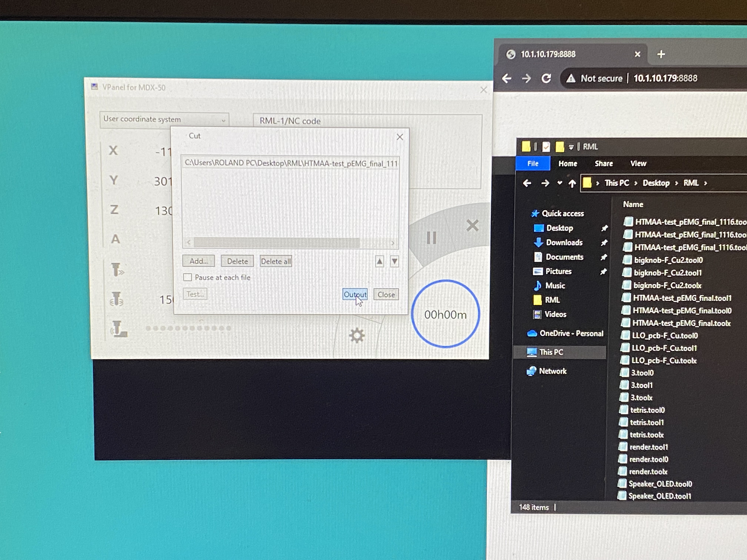Move selected file down with arrow icon
This screenshot has height=560, width=747.
[394, 261]
